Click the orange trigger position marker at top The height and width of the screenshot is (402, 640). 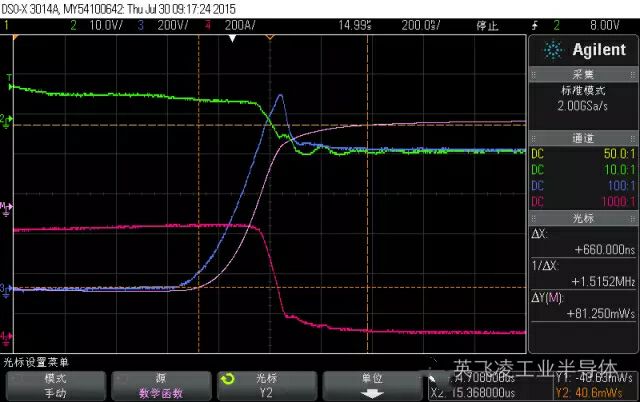(270, 39)
